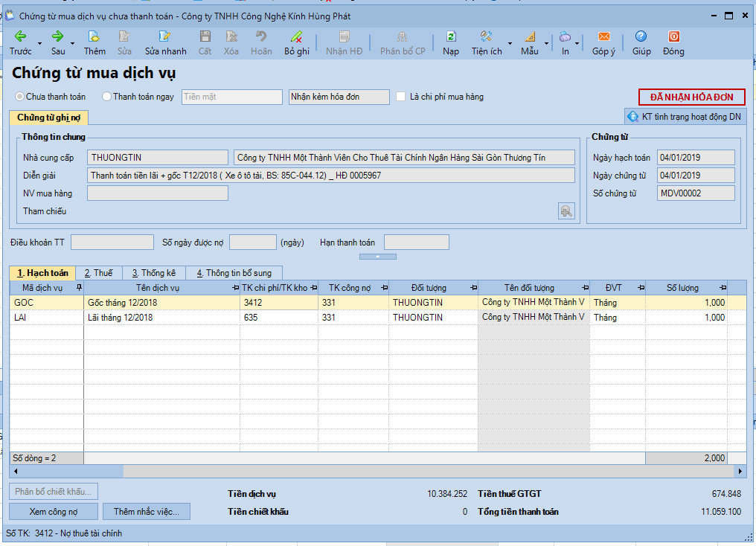Open Mẫu template icon
Screen dimensions: 756x546
click(530, 36)
